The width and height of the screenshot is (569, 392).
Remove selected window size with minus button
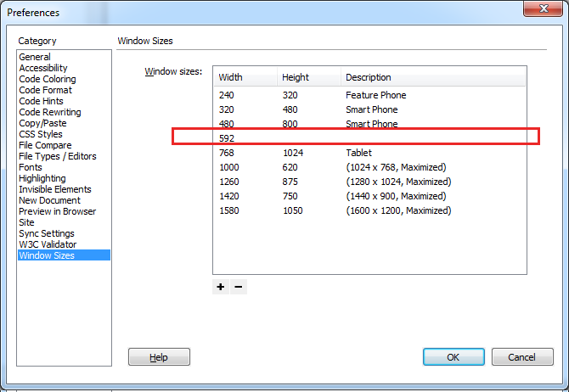pyautogui.click(x=239, y=287)
